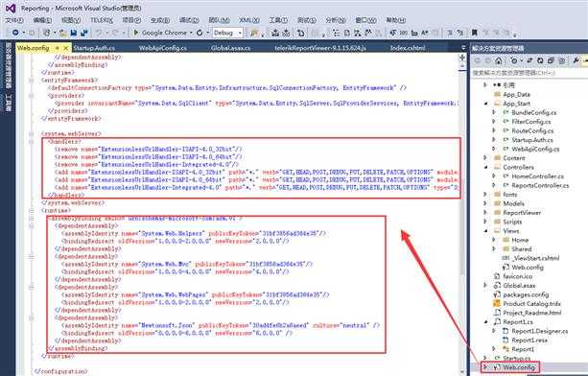Open the XML menu
This screenshot has width=588, height=376.
249,20
